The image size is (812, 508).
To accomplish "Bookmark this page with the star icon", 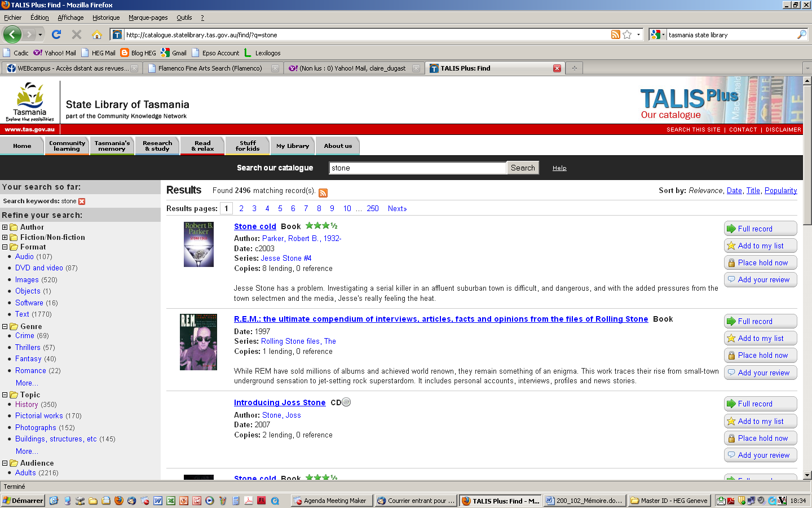I will pos(627,34).
